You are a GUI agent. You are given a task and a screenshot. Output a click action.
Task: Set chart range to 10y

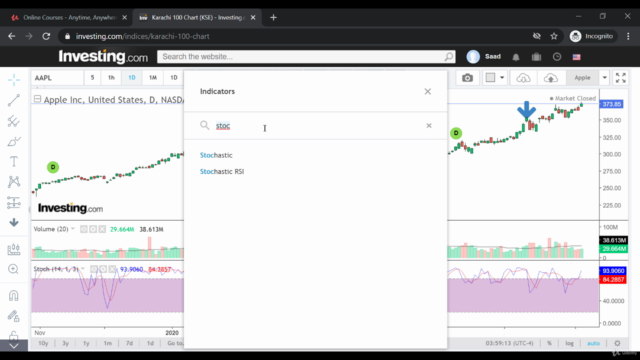pos(43,343)
